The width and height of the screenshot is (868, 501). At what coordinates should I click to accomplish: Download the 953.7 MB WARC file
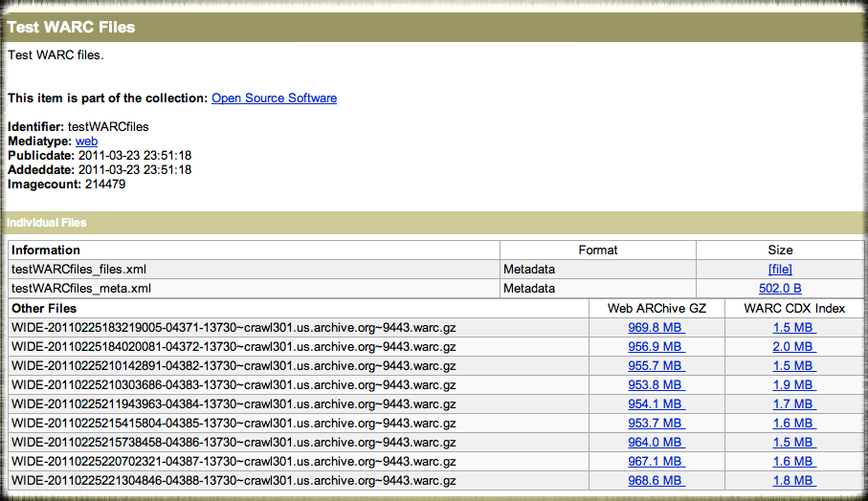pyautogui.click(x=657, y=423)
